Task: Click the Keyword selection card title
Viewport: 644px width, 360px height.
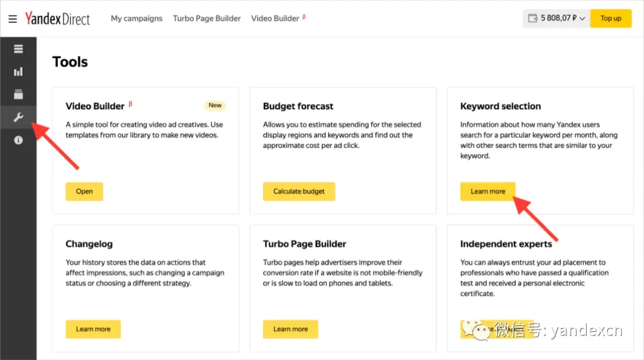Action: pyautogui.click(x=500, y=106)
